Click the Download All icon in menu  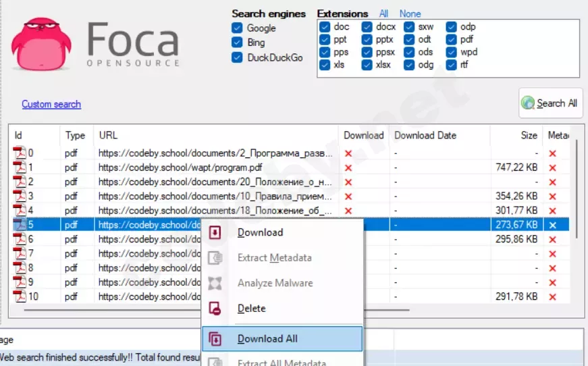tap(215, 339)
